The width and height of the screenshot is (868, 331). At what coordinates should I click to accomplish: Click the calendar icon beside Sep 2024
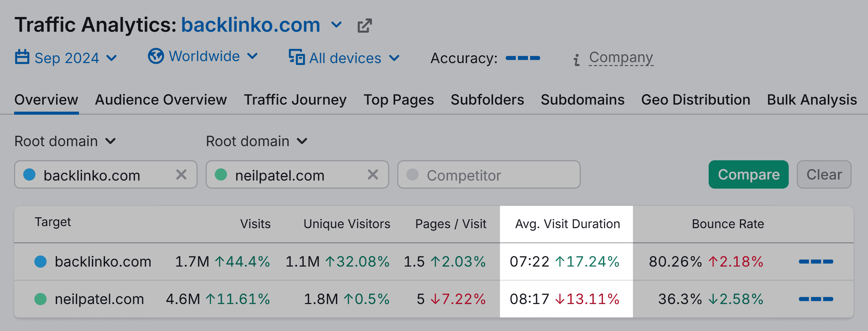22,57
